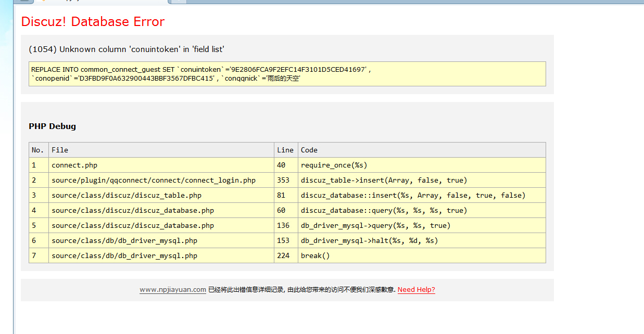The height and width of the screenshot is (334, 644).
Task: Click the Line column header
Action: click(x=285, y=150)
